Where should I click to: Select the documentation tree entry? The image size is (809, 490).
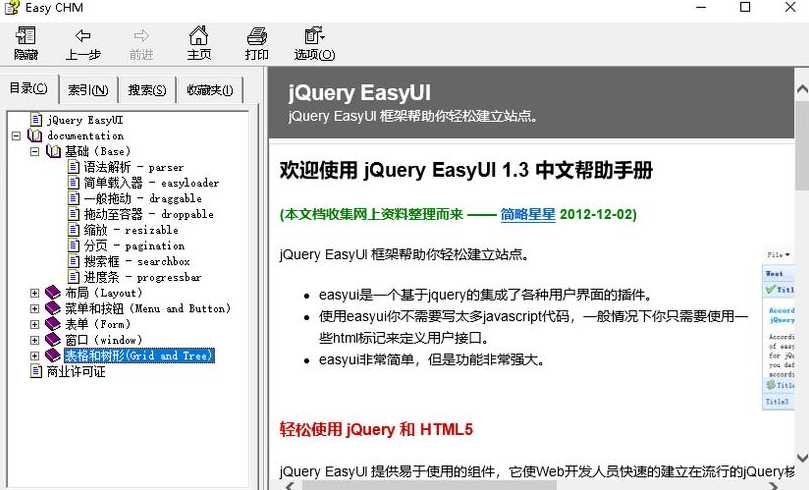pos(86,136)
